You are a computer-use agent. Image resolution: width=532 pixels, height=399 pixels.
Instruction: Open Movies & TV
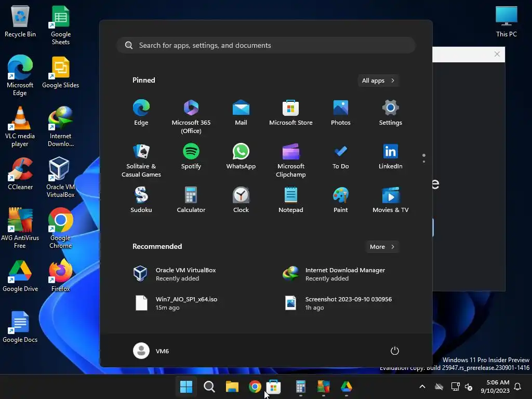391,200
